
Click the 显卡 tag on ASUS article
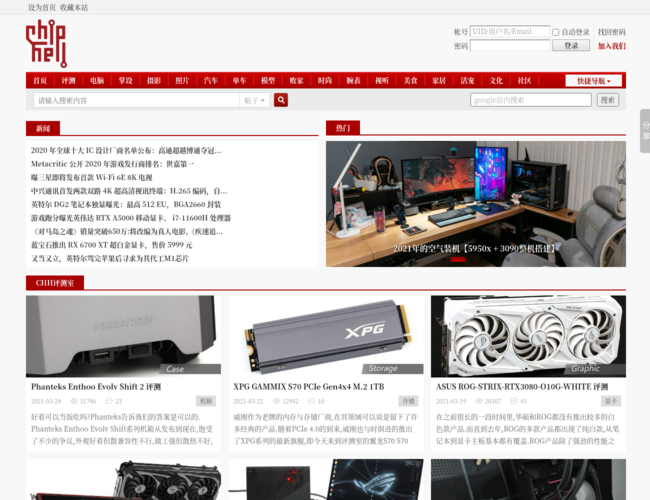point(610,401)
